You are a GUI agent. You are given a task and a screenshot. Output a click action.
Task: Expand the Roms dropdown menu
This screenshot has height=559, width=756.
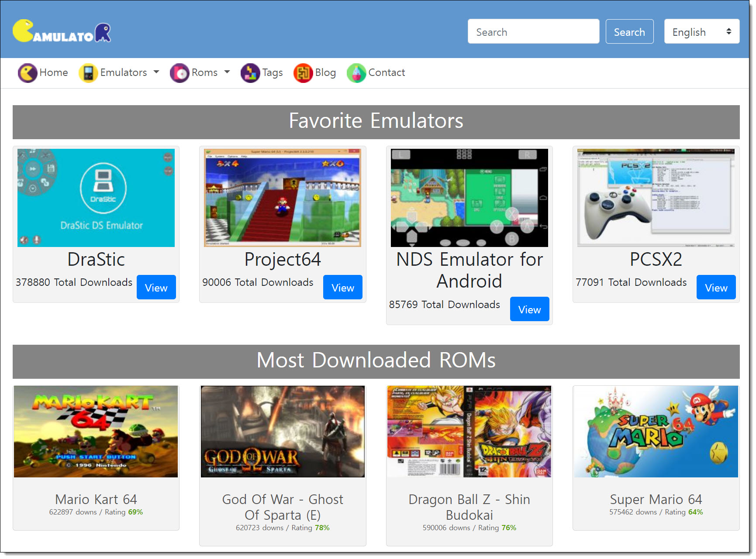click(211, 72)
